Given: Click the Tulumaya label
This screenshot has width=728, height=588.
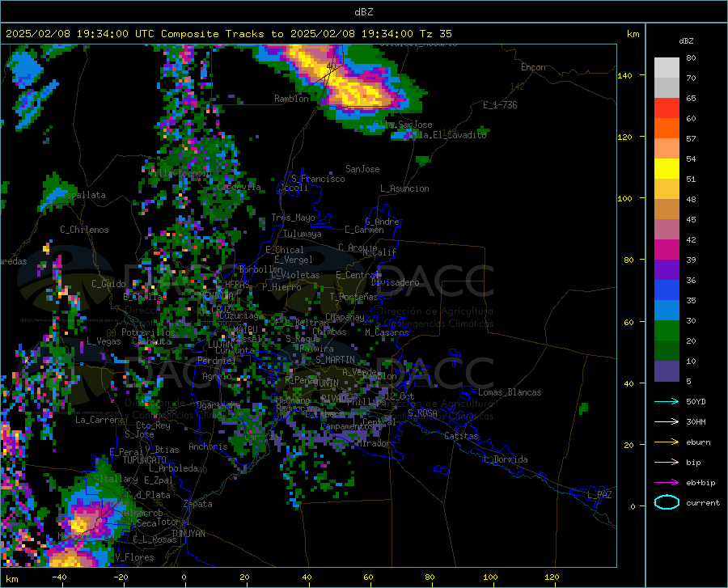Looking at the screenshot, I should pyautogui.click(x=302, y=234).
